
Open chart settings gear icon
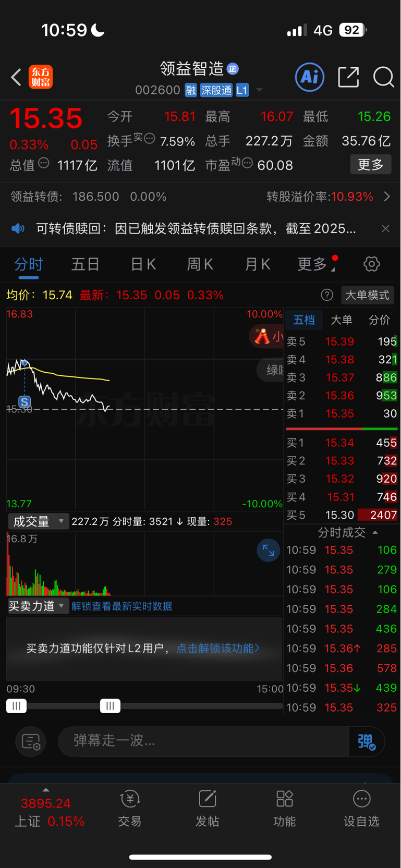tap(372, 264)
